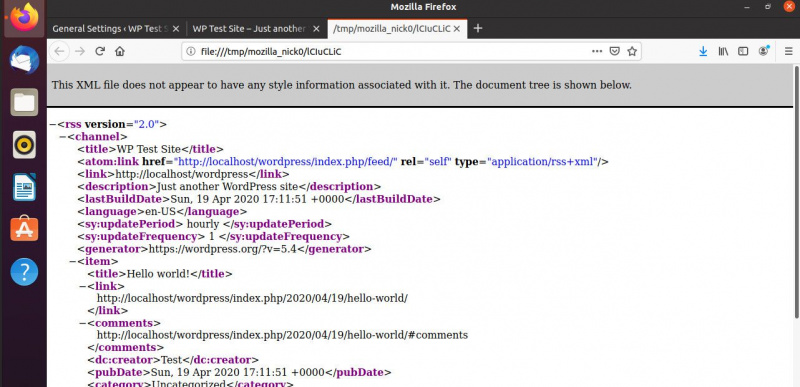Click the hello-world/#comments URL text
The height and width of the screenshot is (387, 800).
[282, 336]
